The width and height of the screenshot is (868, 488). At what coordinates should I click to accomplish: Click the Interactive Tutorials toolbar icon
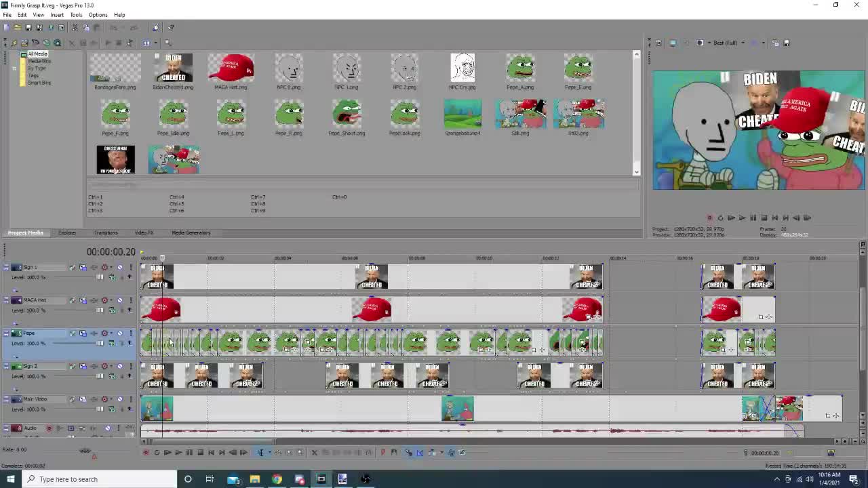156,27
